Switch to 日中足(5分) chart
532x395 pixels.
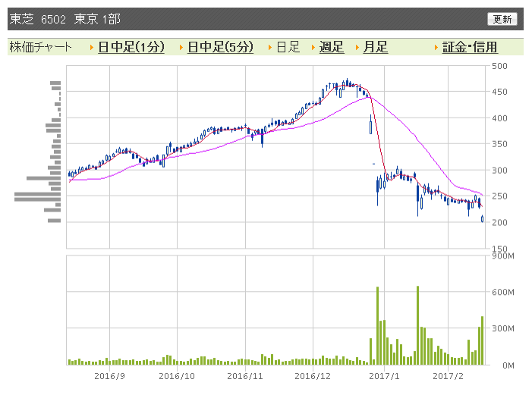click(x=221, y=47)
